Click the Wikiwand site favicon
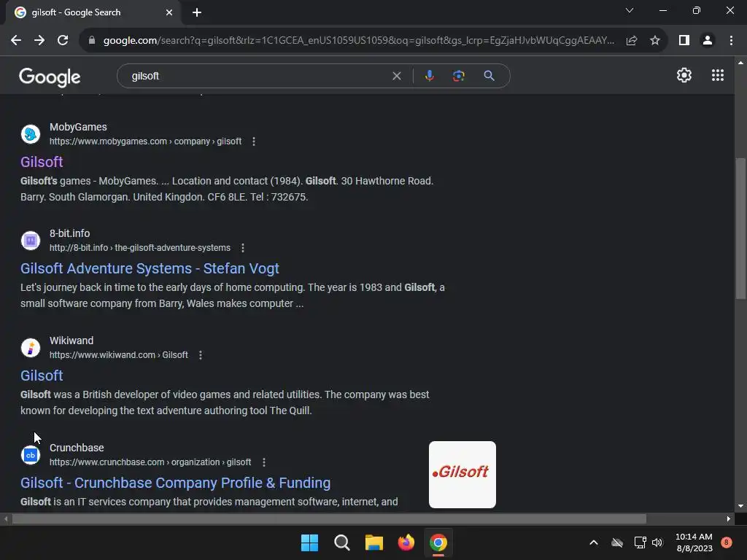This screenshot has width=747, height=560. click(x=31, y=348)
